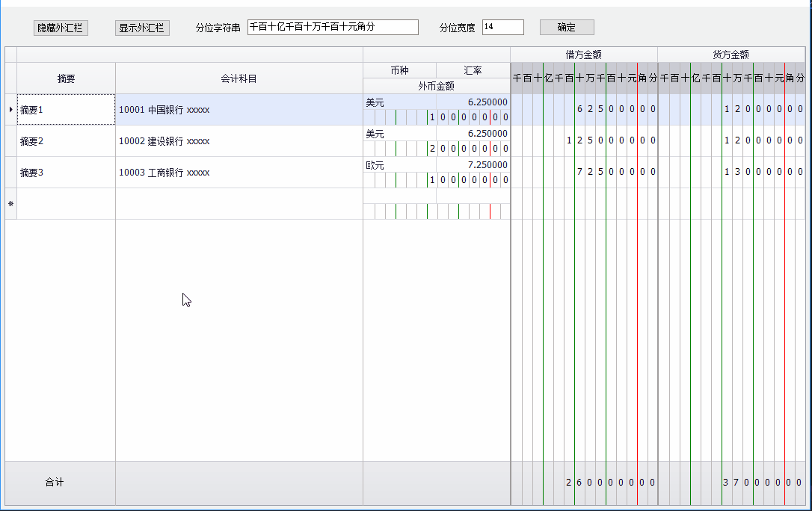The width and height of the screenshot is (812, 511).
Task: Click the 分位宽度 input box
Action: click(x=502, y=27)
